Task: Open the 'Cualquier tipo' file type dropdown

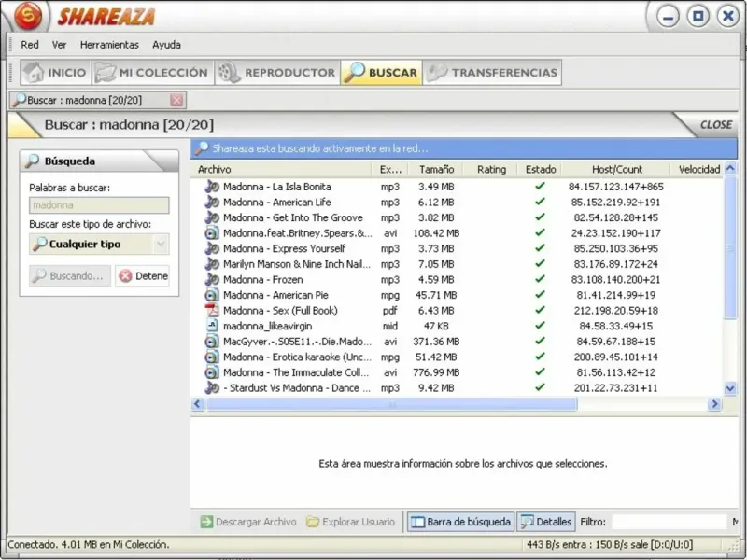Action: point(99,244)
